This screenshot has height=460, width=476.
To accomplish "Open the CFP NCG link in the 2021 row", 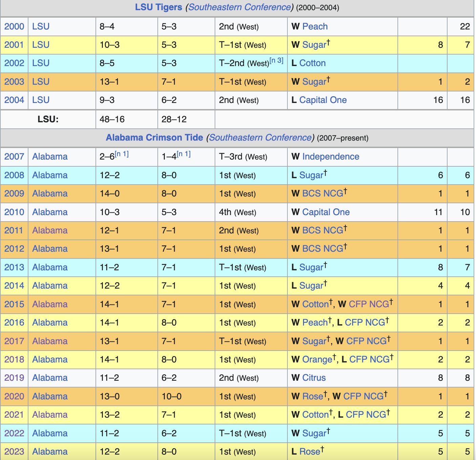I will pos(366,415).
